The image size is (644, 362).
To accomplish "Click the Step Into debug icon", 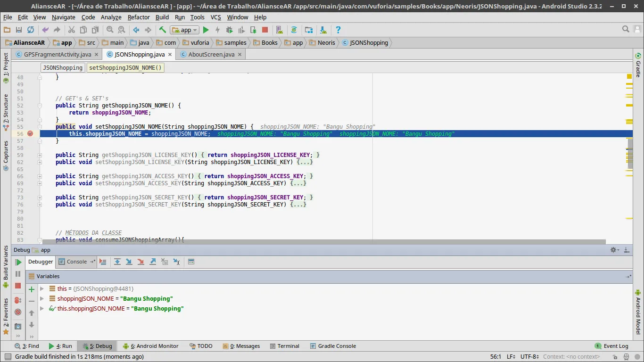I will pos(129,262).
